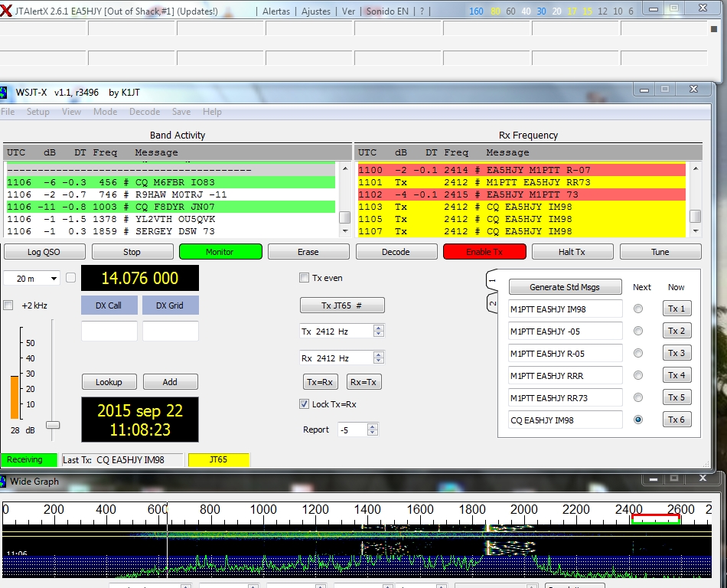The height and width of the screenshot is (588, 727).
Task: Enable the +2 kHz checkbox
Action: (8, 305)
